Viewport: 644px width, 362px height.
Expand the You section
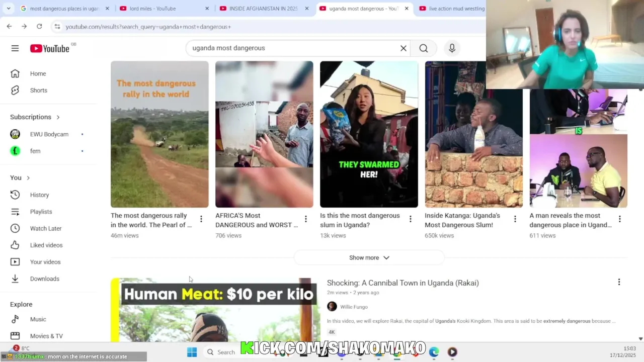pos(20,178)
